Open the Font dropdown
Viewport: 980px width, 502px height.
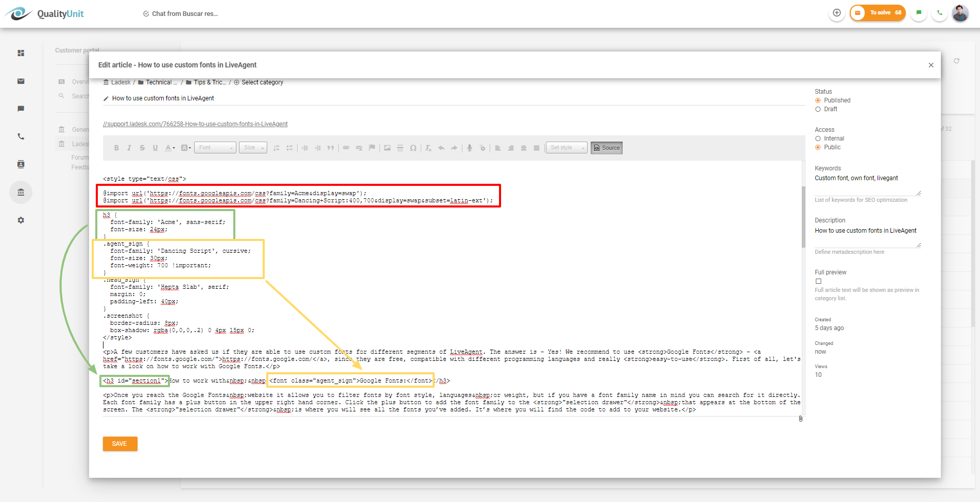click(x=216, y=148)
